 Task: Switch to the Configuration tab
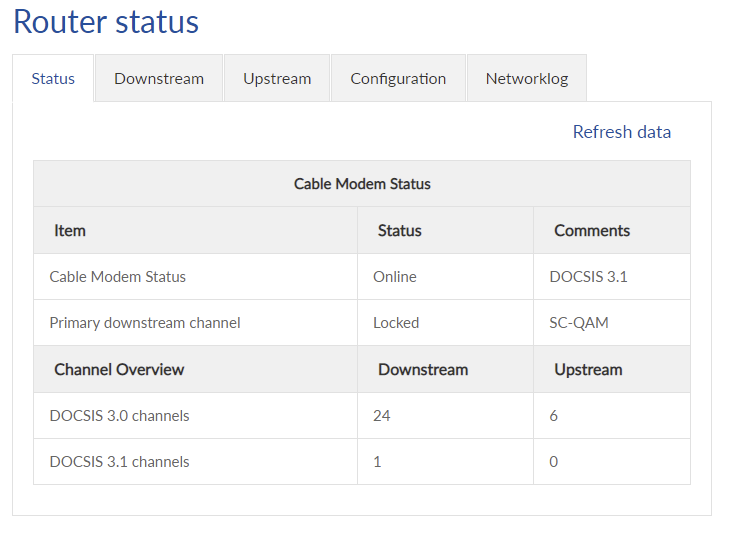[398, 78]
